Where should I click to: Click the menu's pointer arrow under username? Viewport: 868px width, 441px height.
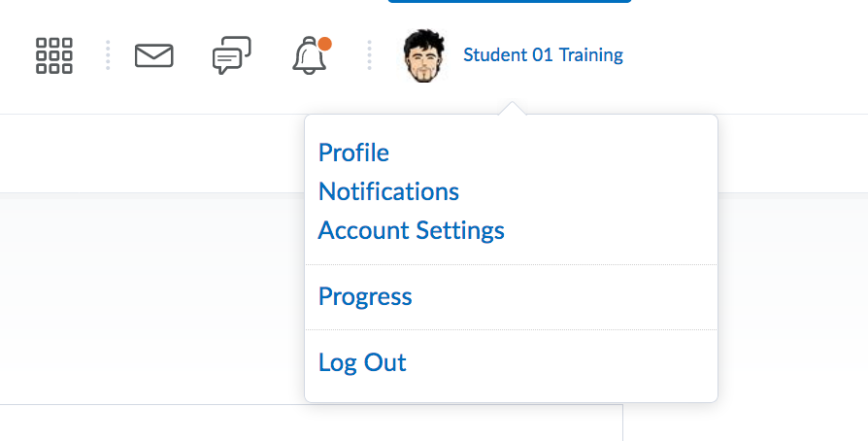(x=515, y=109)
